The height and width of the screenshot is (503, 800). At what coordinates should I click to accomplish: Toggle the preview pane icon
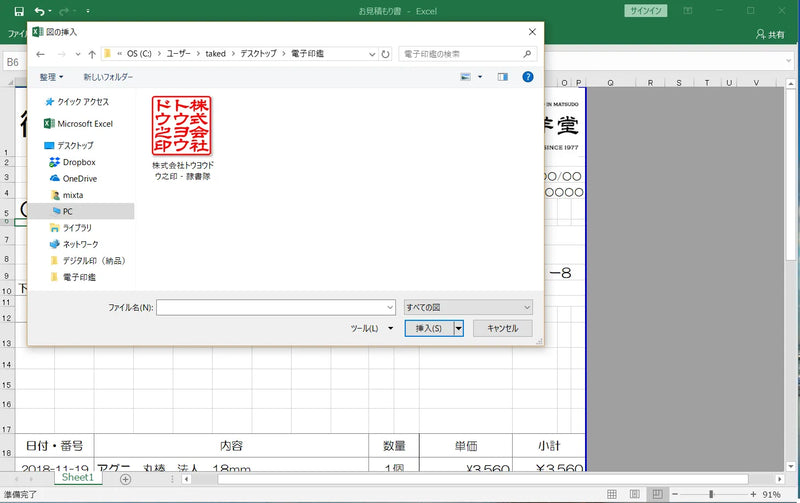click(503, 77)
